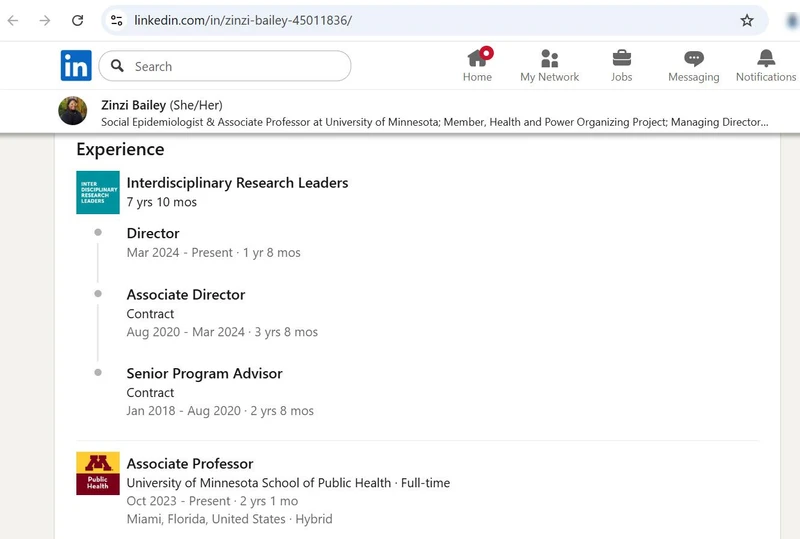Click the Experience section heading

120,150
